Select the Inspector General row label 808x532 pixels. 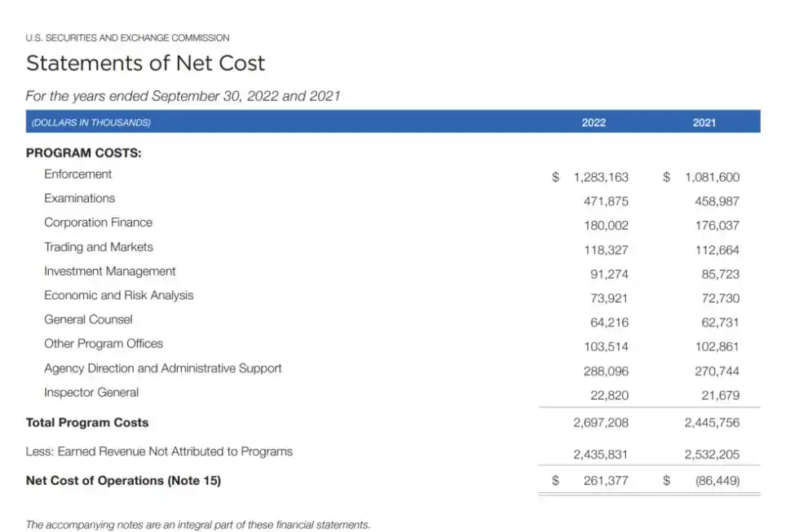click(91, 393)
